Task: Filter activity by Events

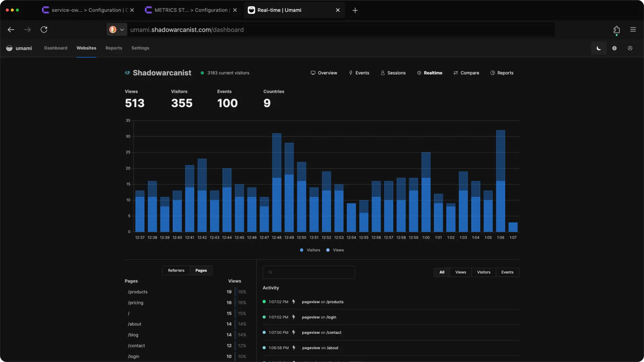Action: [507, 273]
